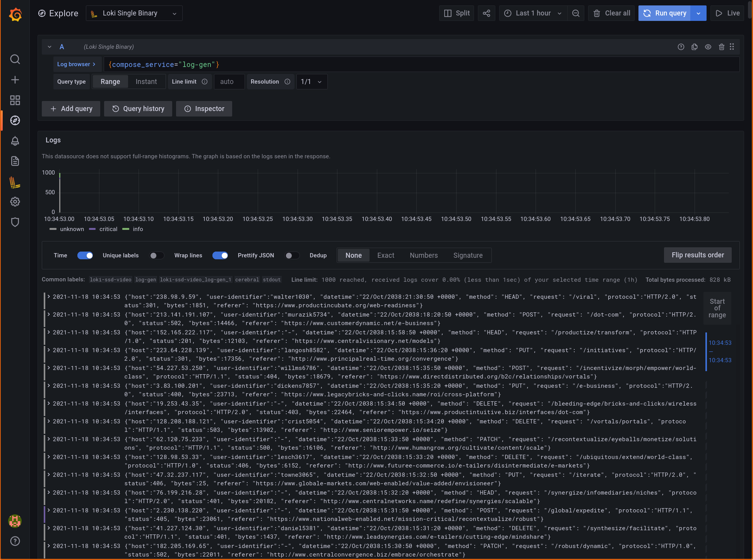Click the share shortened link icon
This screenshot has height=560, width=753.
point(486,13)
